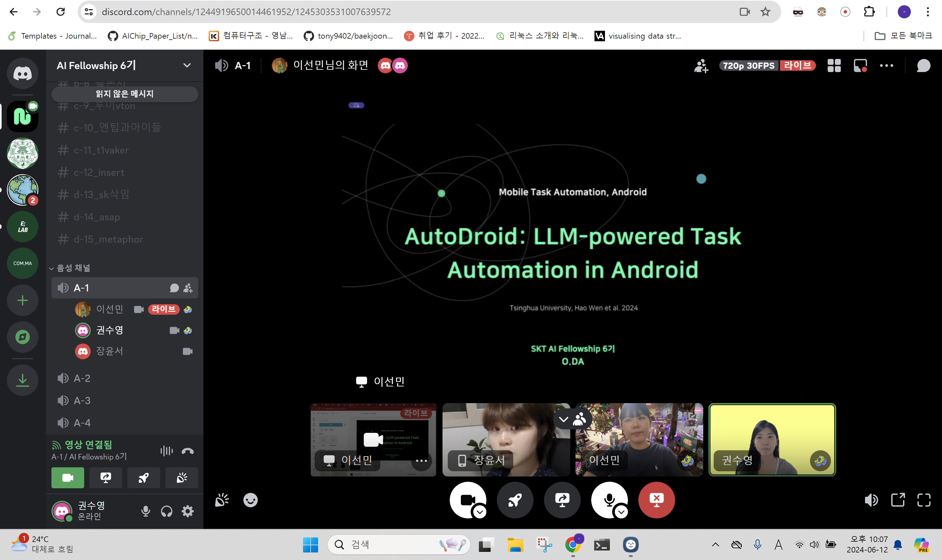Open the emoji reaction picker

point(250,500)
